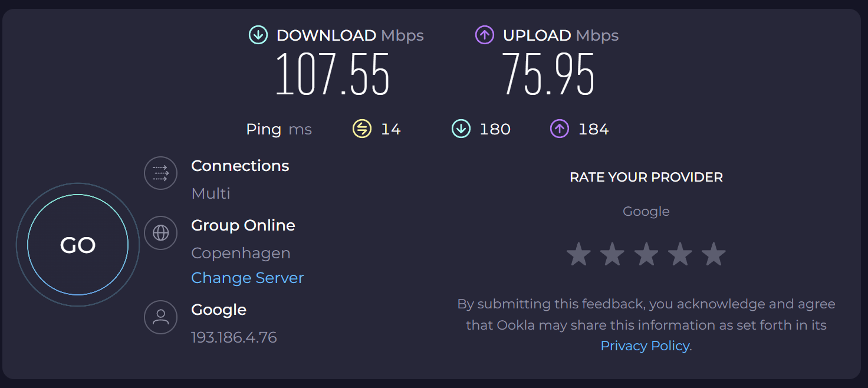Click the GO button to start test
Viewport: 868px width, 388px height.
(78, 245)
